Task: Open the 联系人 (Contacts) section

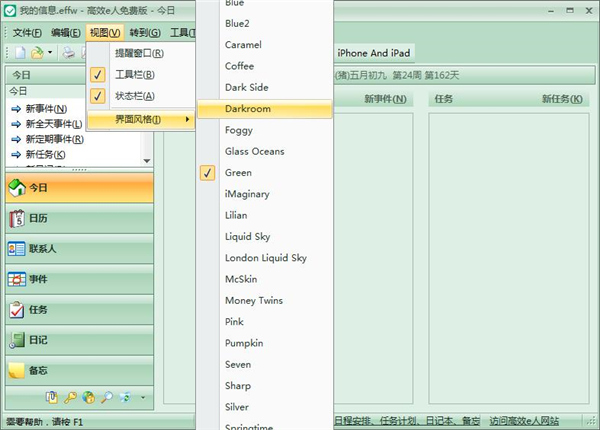Action: click(x=44, y=249)
